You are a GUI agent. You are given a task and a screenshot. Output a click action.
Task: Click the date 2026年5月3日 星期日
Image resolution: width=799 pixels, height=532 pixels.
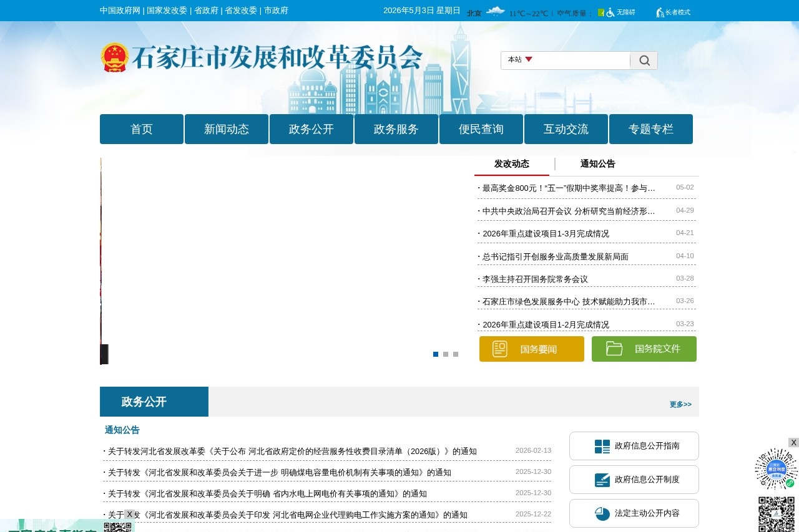pyautogui.click(x=422, y=11)
